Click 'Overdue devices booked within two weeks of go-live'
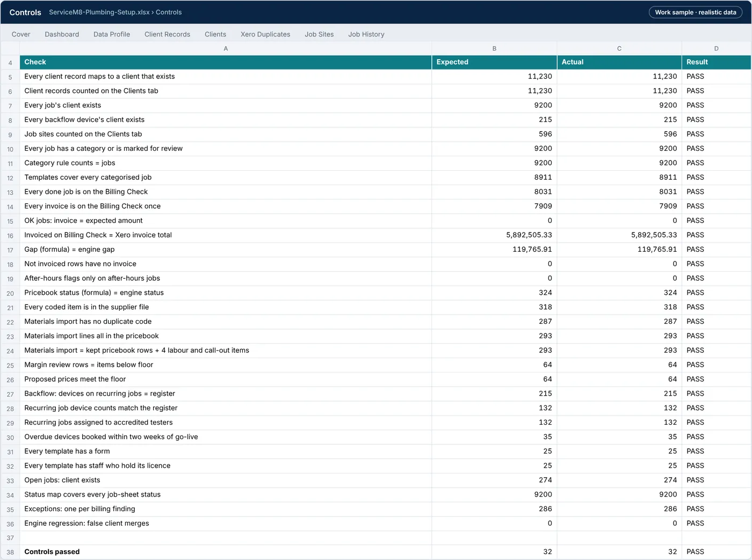The height and width of the screenshot is (560, 752). pos(226,437)
